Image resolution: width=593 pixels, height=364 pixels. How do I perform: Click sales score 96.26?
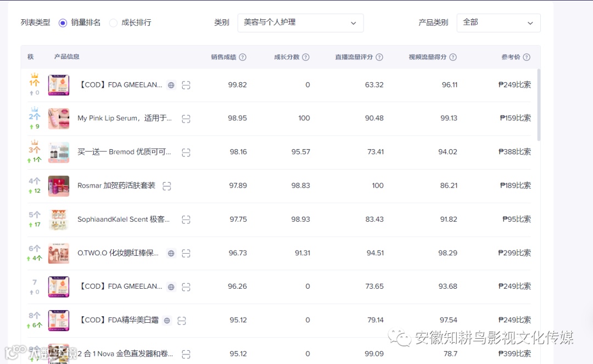[237, 286]
